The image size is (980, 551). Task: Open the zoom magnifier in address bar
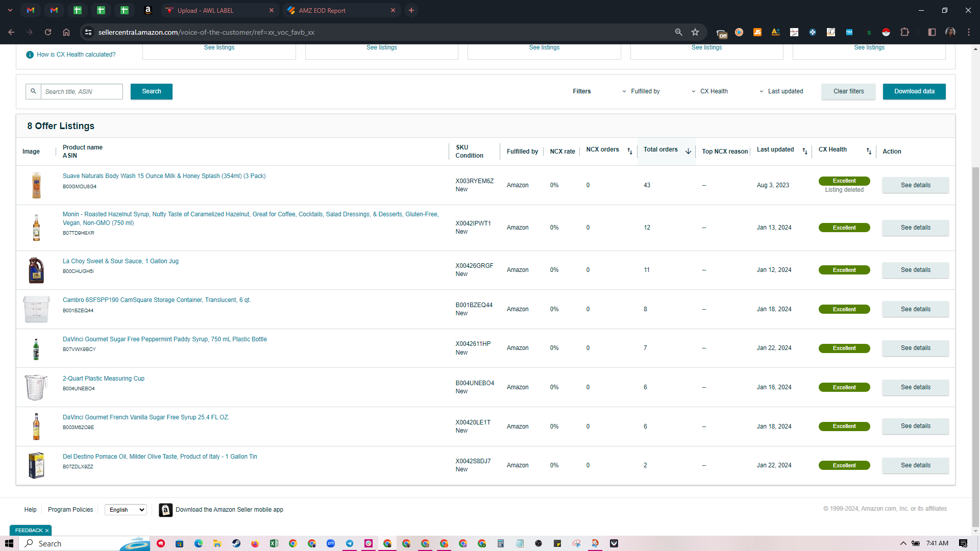(678, 32)
